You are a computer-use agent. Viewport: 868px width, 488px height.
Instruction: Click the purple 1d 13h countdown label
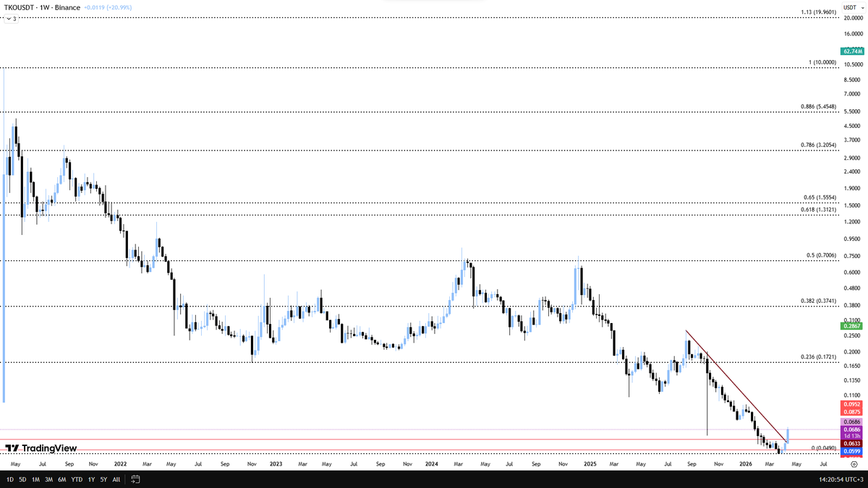click(x=850, y=436)
